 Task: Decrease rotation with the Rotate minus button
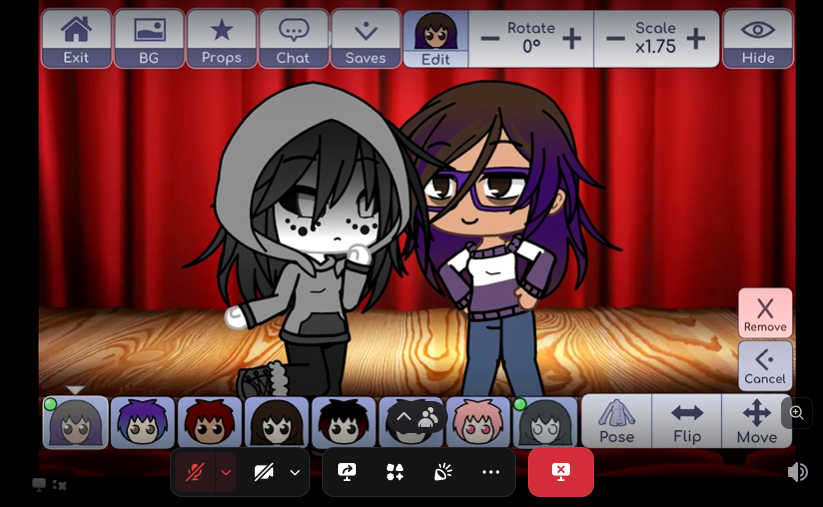490,38
